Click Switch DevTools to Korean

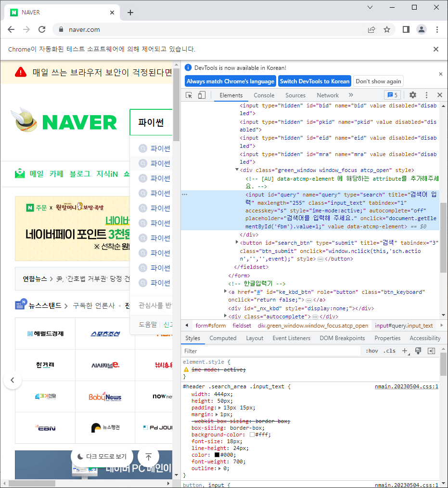click(x=315, y=81)
